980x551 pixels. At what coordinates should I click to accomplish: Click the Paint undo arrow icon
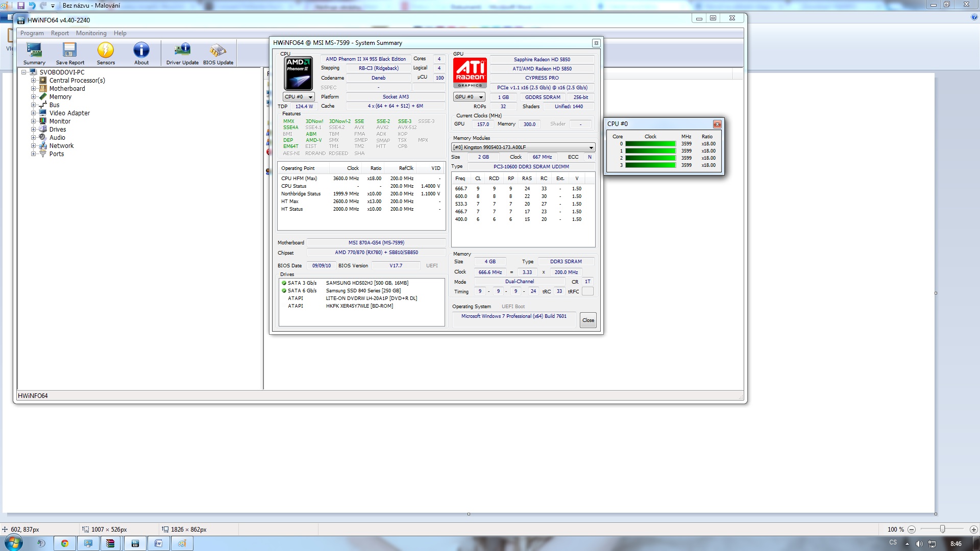pos(32,6)
